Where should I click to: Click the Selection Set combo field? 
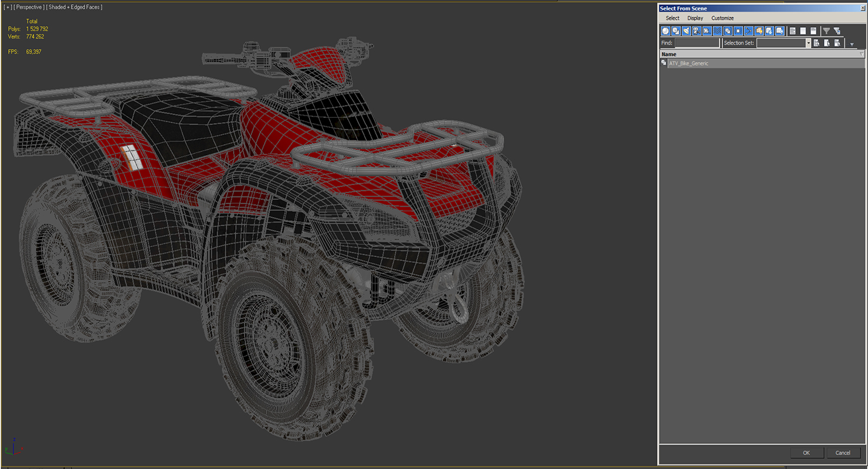781,43
